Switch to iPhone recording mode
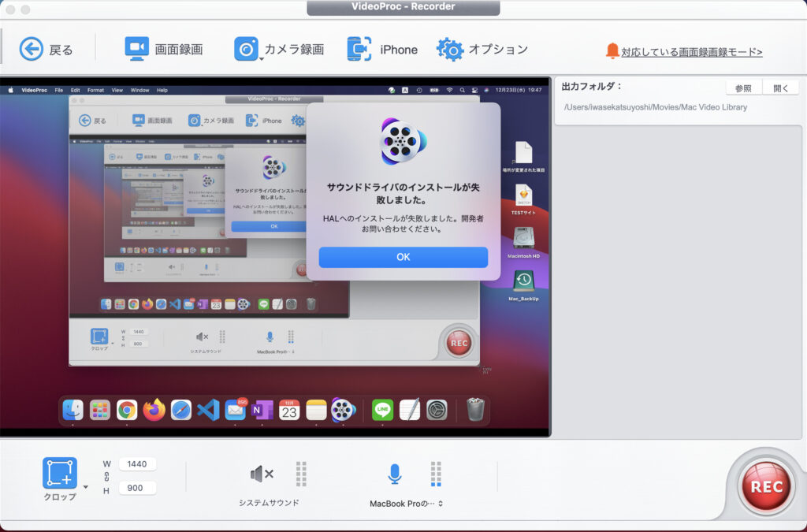This screenshot has width=807, height=532. [382, 50]
